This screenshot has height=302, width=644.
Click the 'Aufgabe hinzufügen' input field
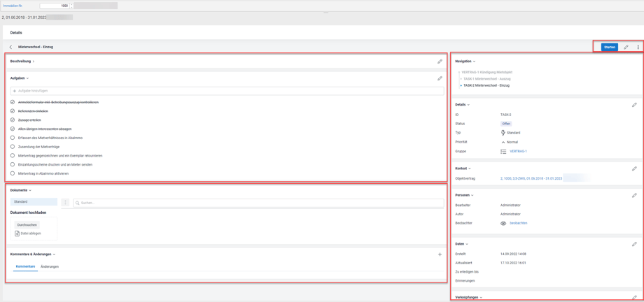click(224, 91)
